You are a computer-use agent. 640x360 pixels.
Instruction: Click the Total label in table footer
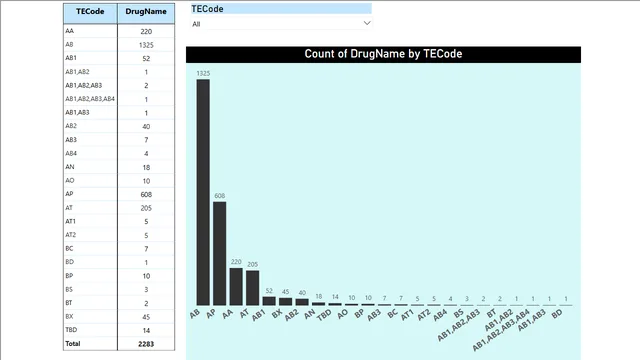coord(73,344)
